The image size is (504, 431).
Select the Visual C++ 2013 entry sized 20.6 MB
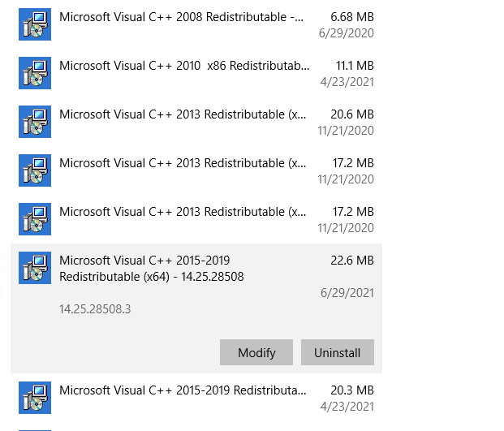tap(196, 122)
